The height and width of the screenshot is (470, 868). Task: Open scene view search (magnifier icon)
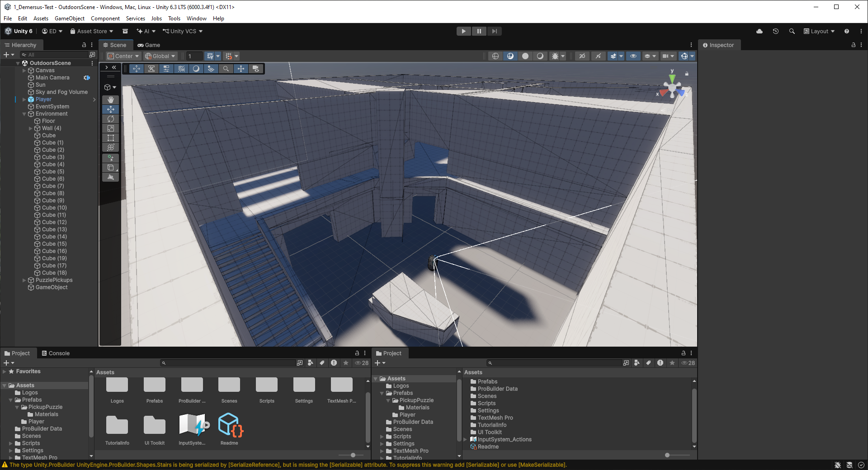[x=226, y=68]
